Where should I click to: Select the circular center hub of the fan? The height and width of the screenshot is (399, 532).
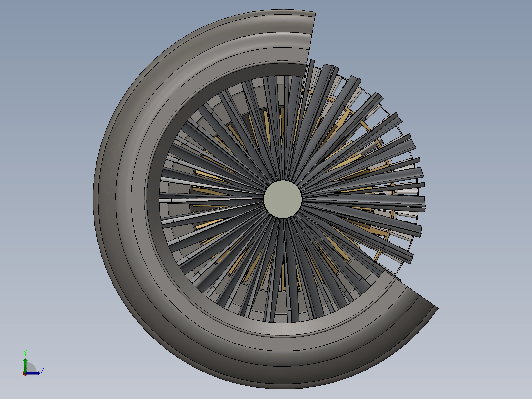click(283, 199)
